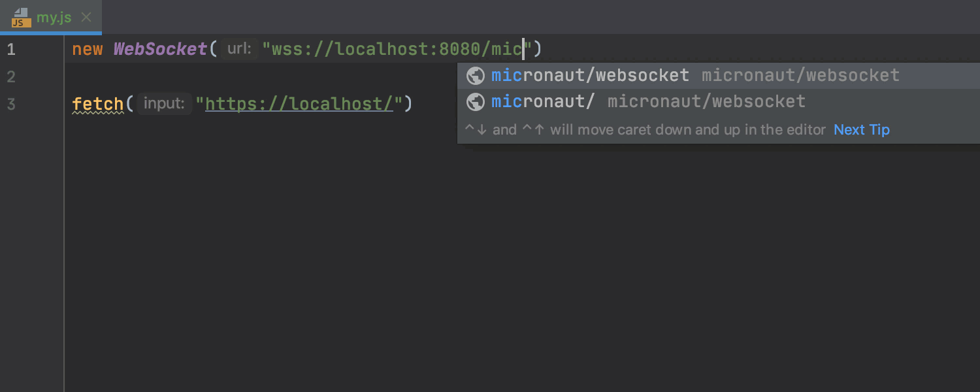980x392 pixels.
Task: Close the my.js editor tab
Action: pyautogui.click(x=86, y=18)
